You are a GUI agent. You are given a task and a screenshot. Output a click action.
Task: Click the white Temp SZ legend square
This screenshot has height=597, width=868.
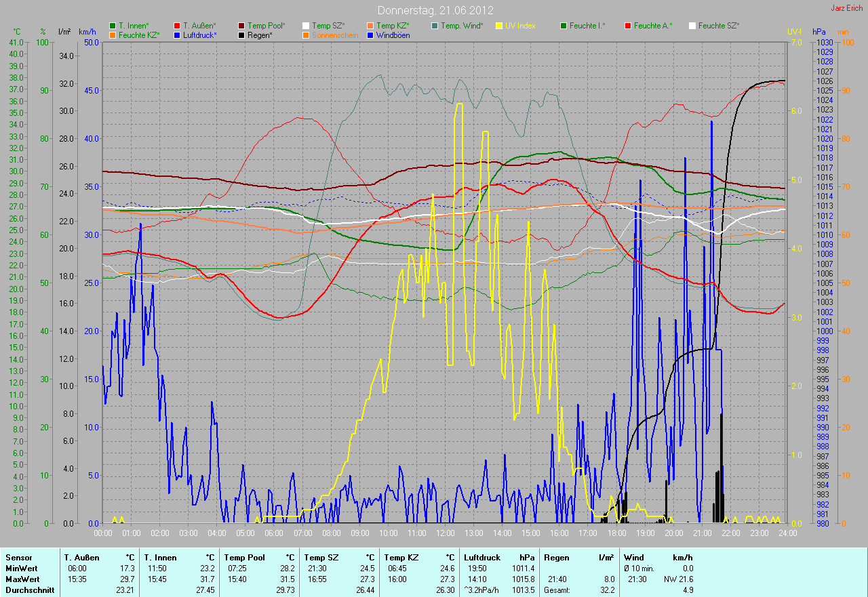pyautogui.click(x=306, y=26)
